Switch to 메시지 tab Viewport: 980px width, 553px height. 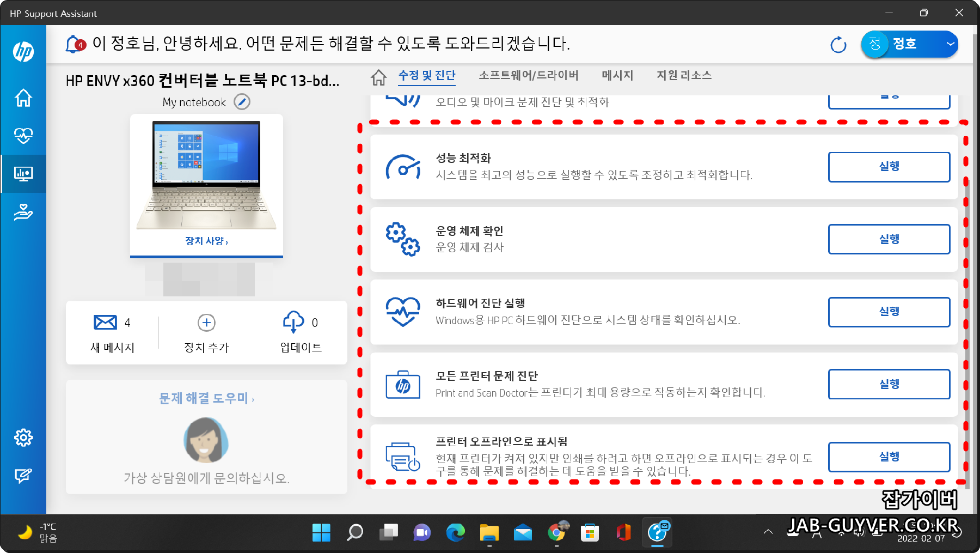[x=617, y=76]
